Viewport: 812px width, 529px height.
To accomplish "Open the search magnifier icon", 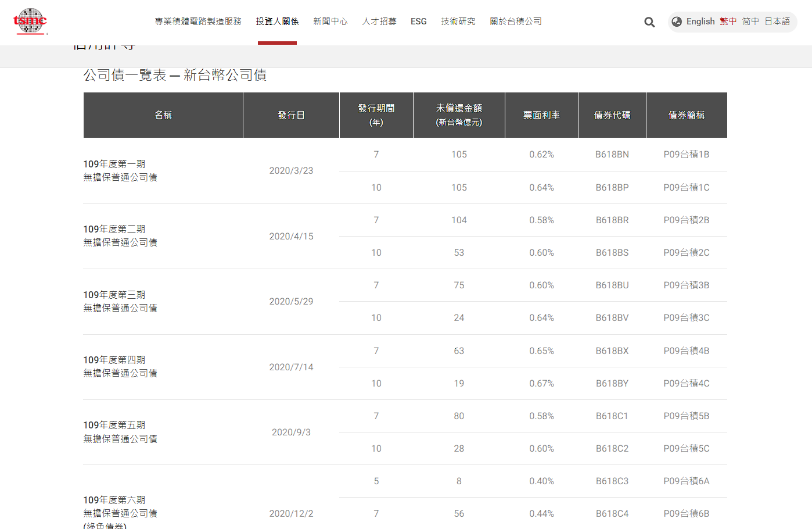I will (x=649, y=22).
